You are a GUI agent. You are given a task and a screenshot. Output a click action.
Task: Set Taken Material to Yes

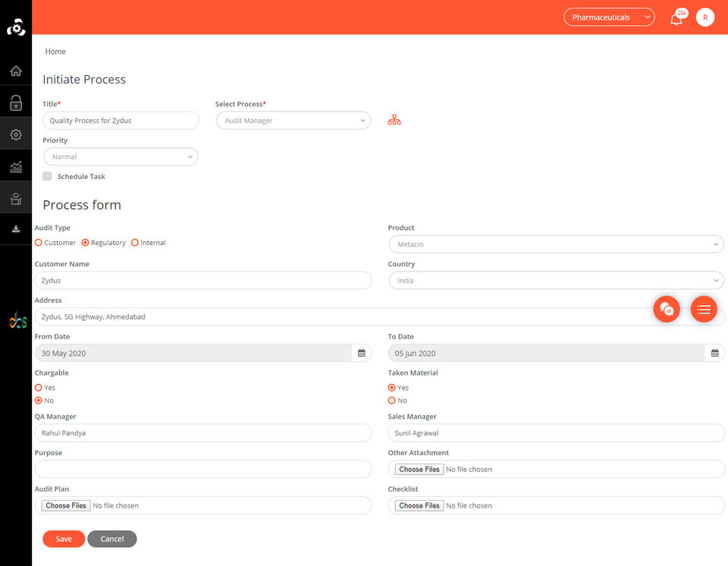[x=392, y=388]
